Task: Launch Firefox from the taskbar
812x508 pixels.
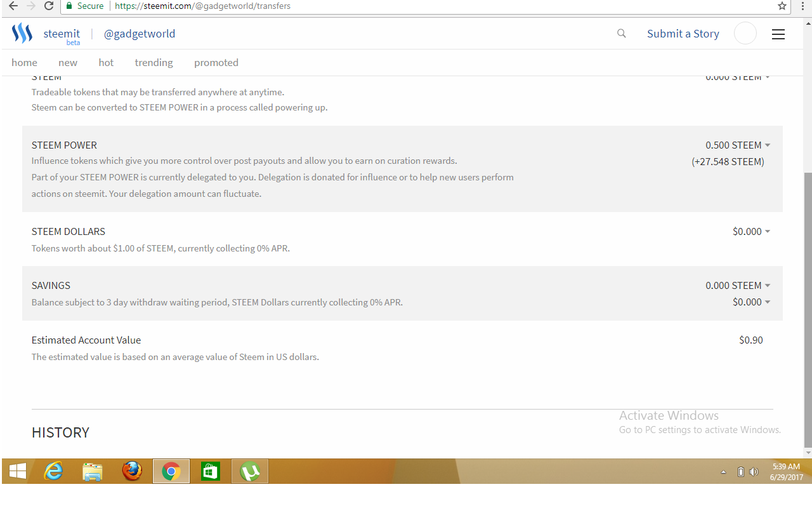Action: 132,471
